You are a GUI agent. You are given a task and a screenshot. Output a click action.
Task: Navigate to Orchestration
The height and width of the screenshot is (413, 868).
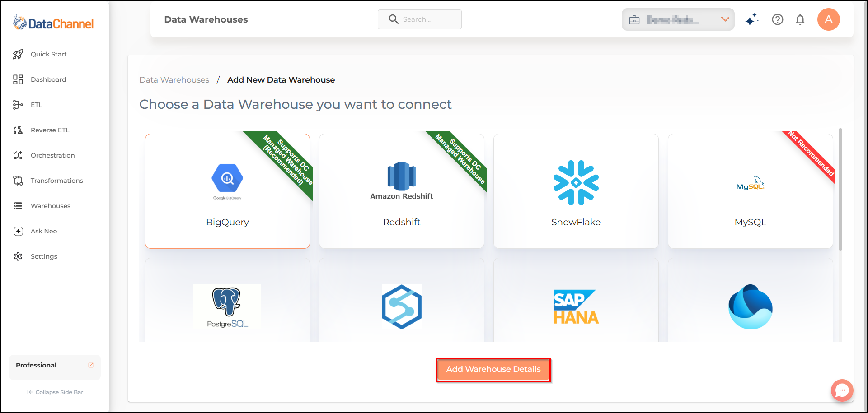[53, 155]
